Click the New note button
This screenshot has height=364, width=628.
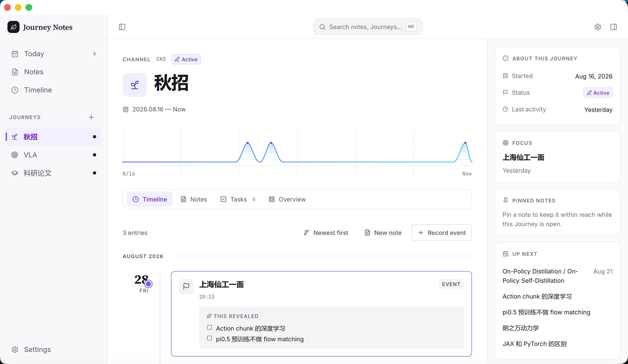click(383, 233)
